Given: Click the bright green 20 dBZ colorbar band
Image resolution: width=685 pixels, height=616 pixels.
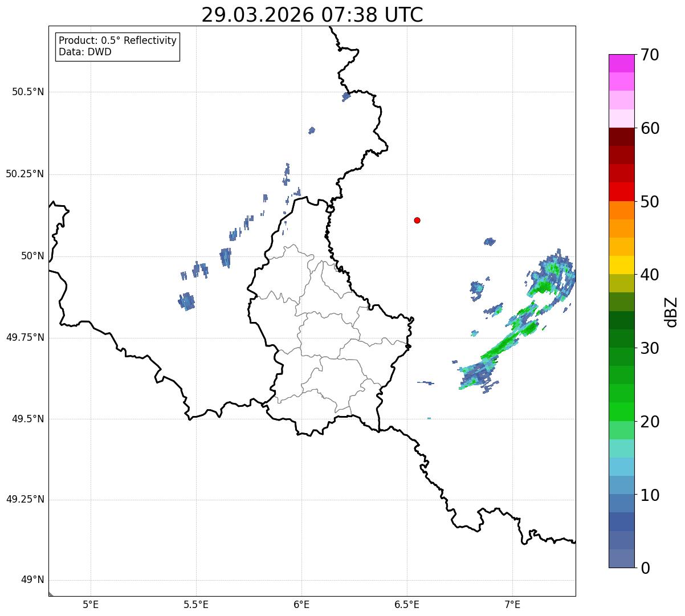Looking at the screenshot, I should pyautogui.click(x=621, y=411).
